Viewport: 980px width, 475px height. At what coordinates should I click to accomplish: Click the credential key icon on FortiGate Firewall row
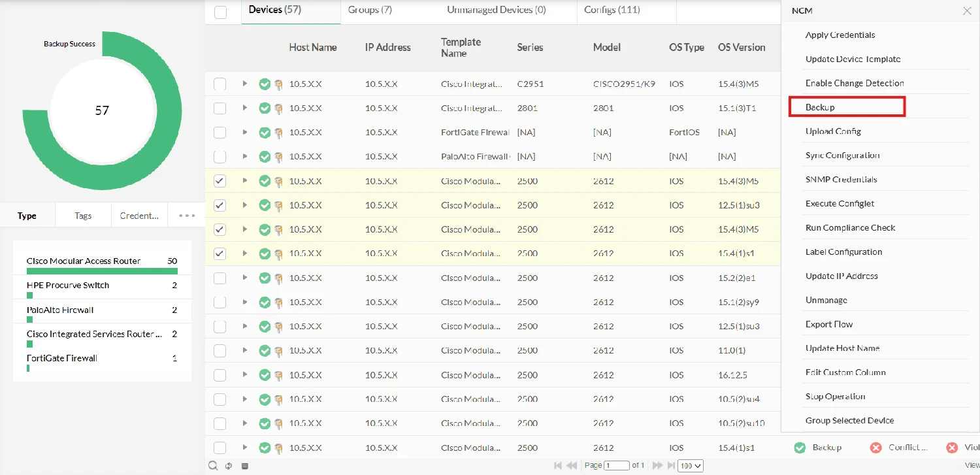tap(279, 132)
